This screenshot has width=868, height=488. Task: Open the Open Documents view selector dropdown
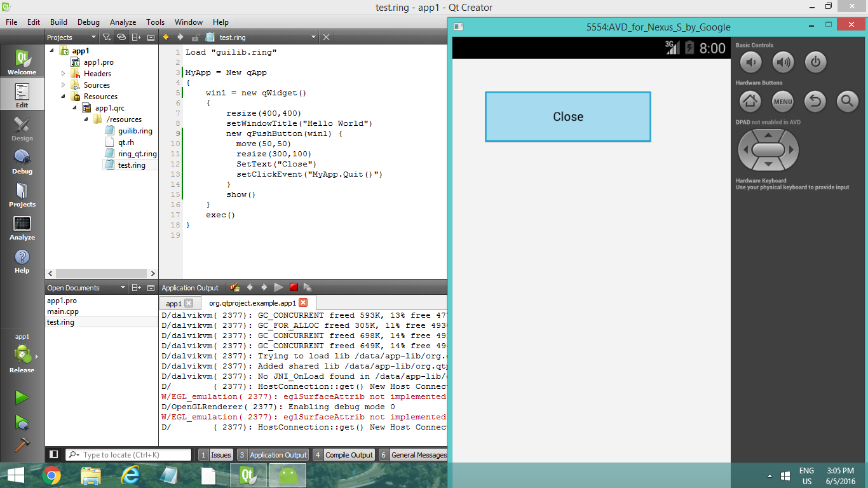[x=86, y=288]
